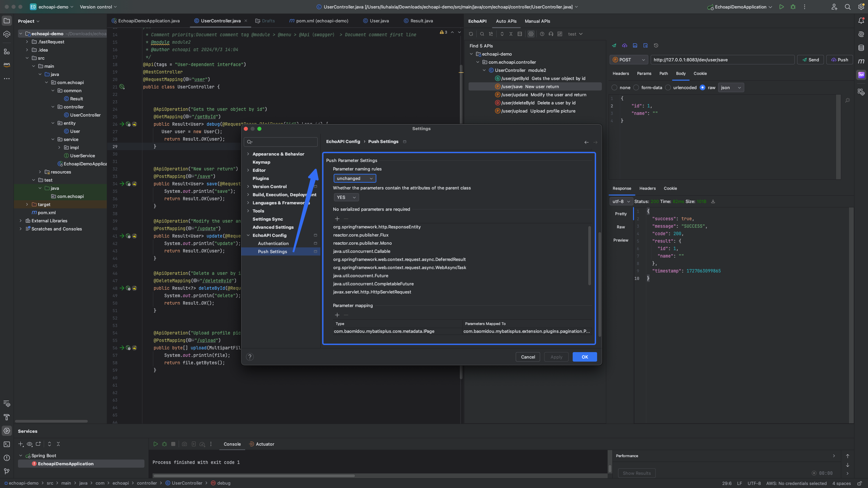This screenshot has height=488, width=868.
Task: Open EchoAPI settings gear icon
Action: pos(531,34)
